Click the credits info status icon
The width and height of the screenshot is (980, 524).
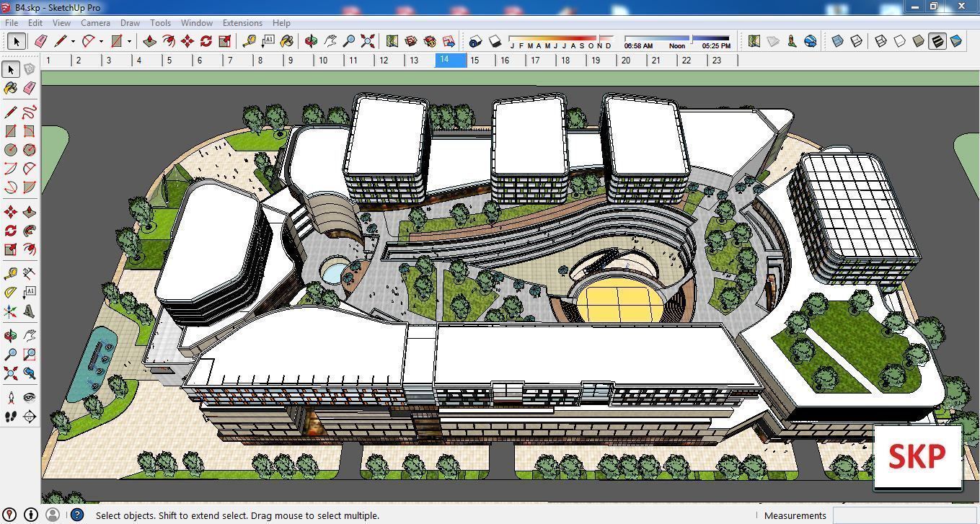31,515
